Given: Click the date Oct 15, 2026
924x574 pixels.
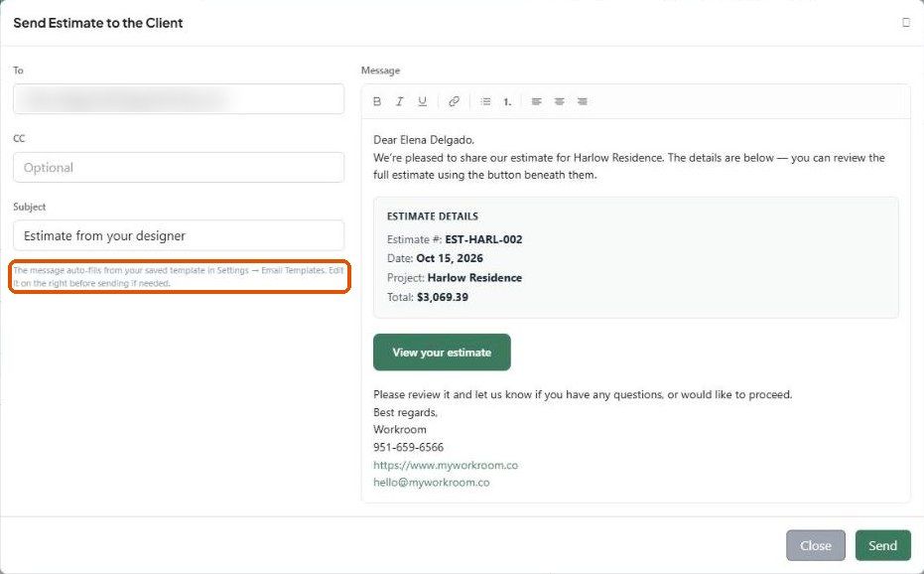Looking at the screenshot, I should pyautogui.click(x=450, y=258).
